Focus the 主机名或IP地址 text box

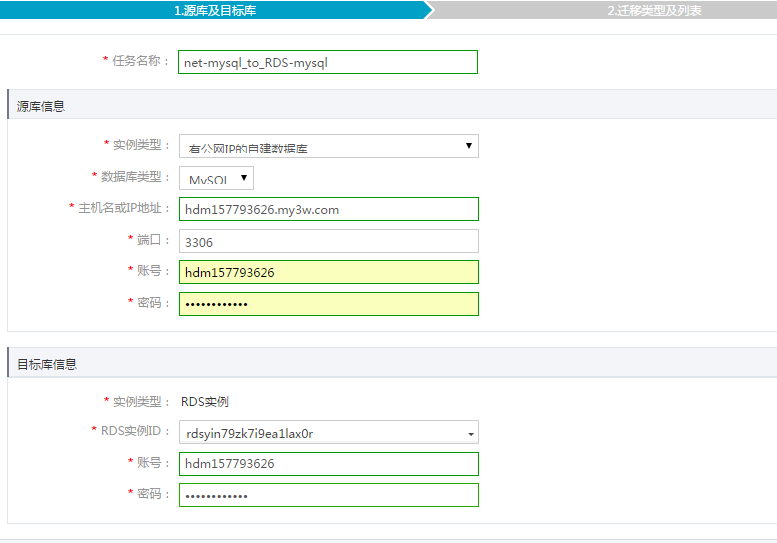(x=328, y=210)
